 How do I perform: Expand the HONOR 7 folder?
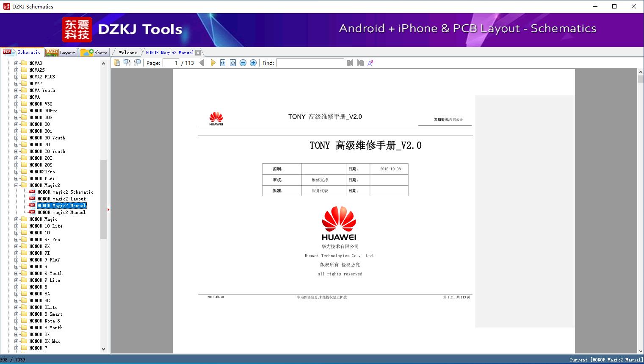point(17,348)
